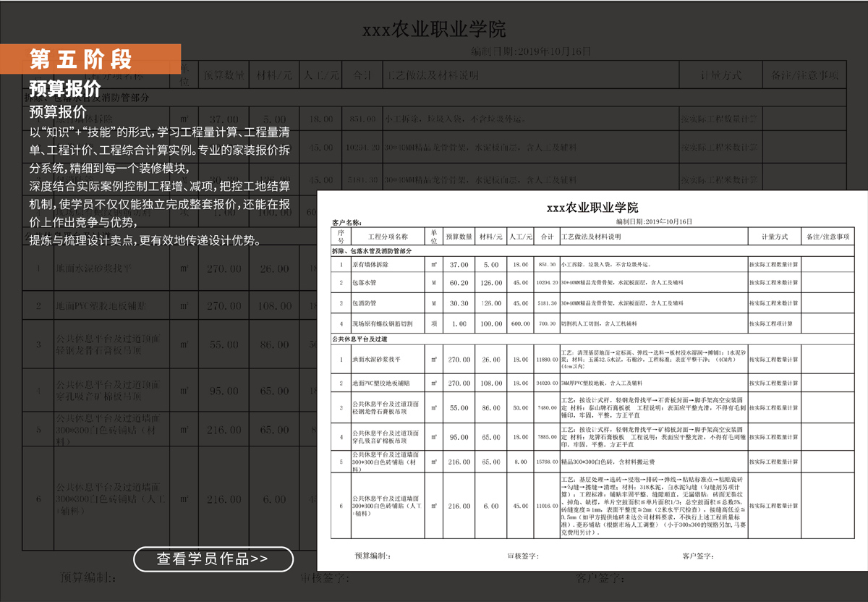
Task: Click the 合计 column header
Action: (547, 237)
